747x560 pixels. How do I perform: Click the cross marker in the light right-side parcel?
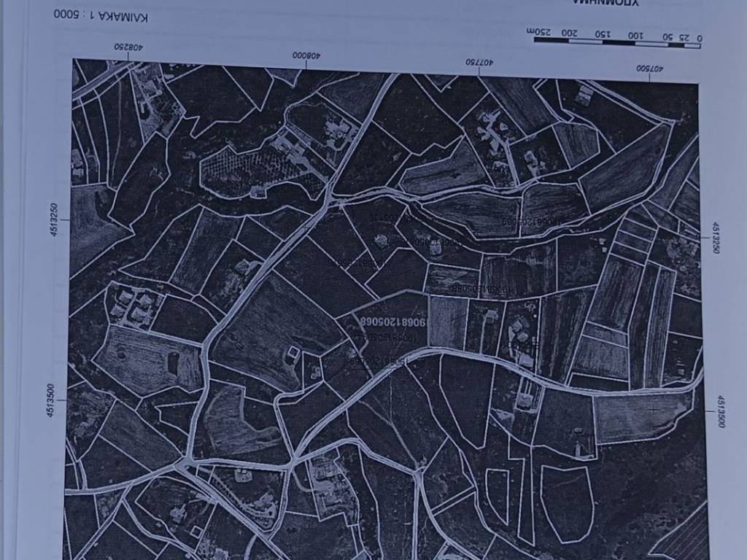point(652,410)
